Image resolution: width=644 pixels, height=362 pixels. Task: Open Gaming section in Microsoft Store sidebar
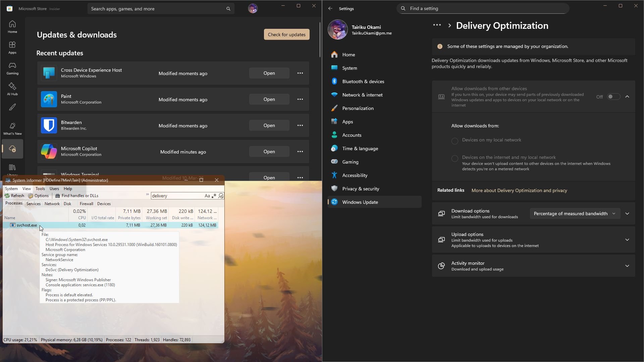pos(12,68)
